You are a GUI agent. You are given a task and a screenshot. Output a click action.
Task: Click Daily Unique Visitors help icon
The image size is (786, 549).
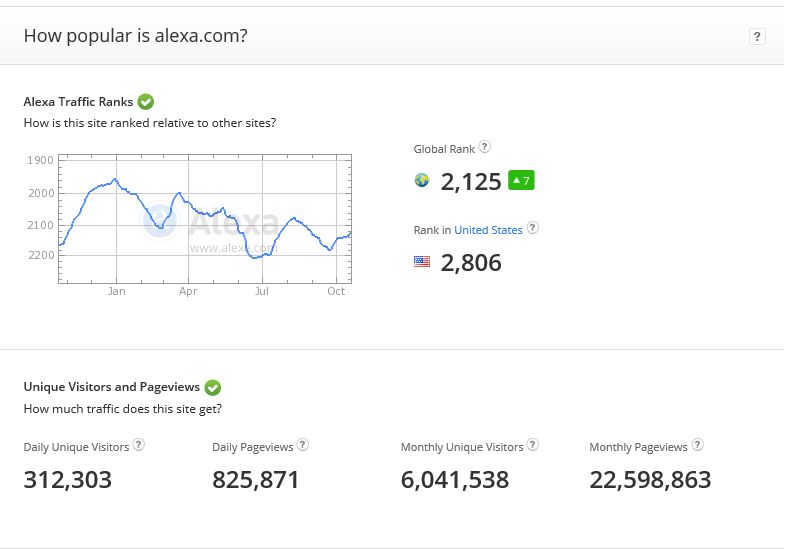coord(139,445)
